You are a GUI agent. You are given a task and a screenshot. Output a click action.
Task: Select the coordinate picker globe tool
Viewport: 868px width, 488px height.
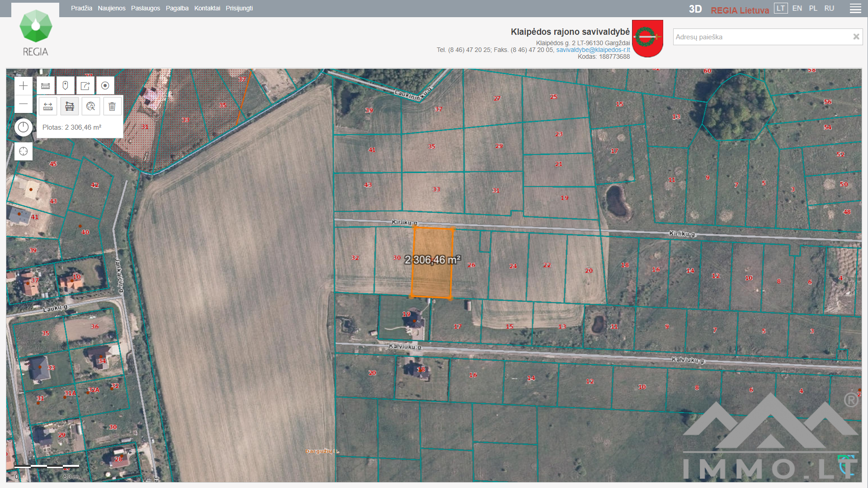(x=91, y=107)
